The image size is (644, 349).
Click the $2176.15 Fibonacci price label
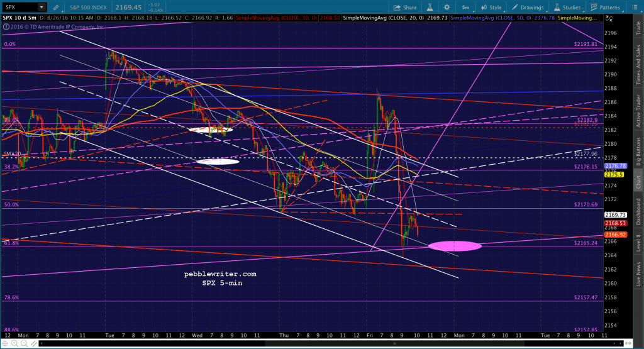coord(586,167)
